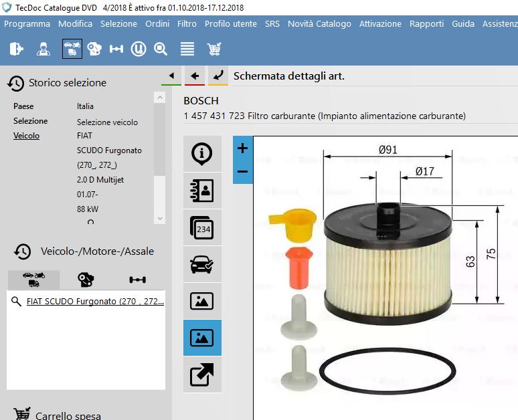Switch to the engine tab in history panel

[86, 280]
